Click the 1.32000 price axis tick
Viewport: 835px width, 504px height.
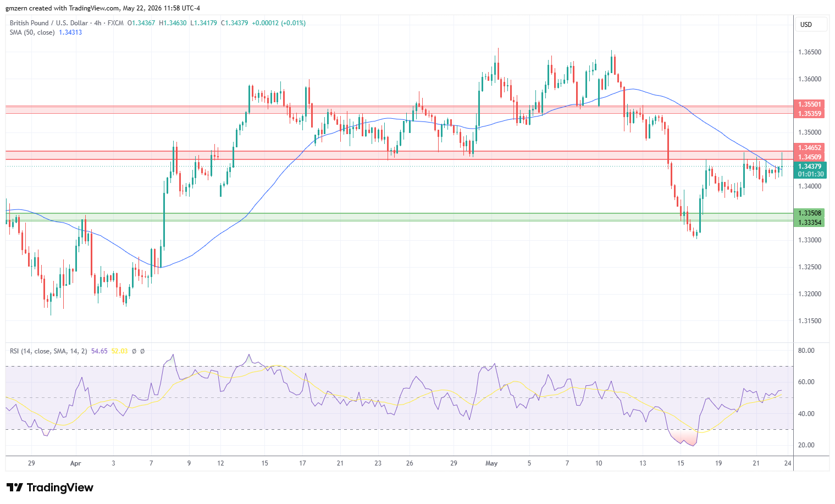pos(810,294)
